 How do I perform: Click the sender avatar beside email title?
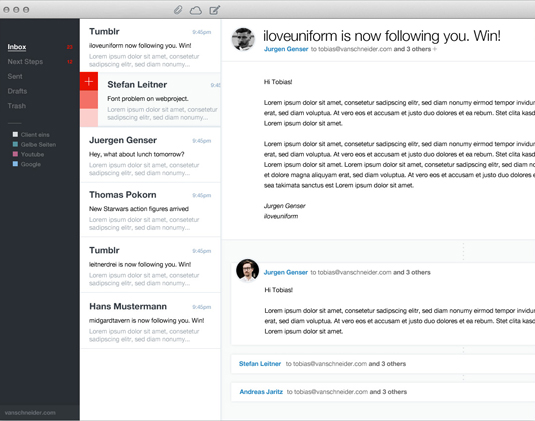[x=243, y=39]
